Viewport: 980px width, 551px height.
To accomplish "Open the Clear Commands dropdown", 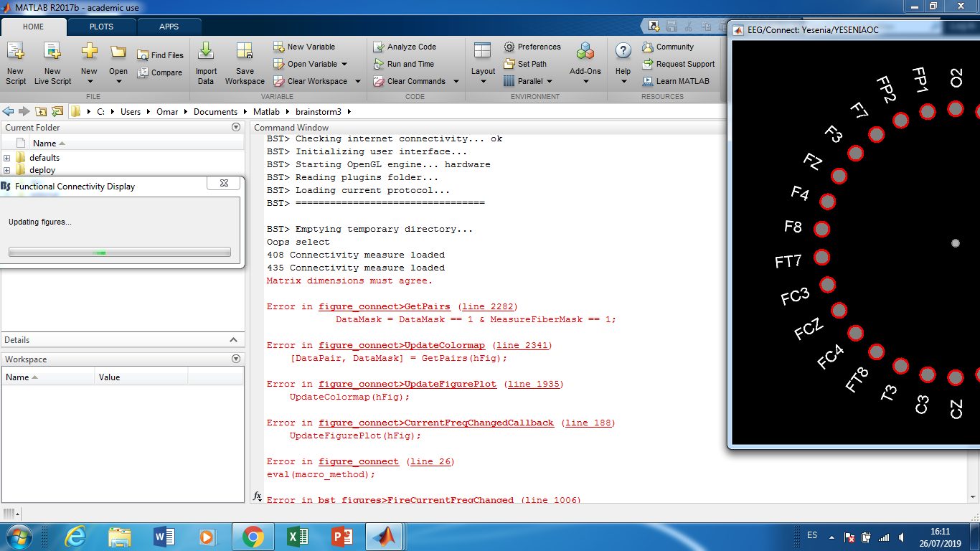I will [x=456, y=81].
